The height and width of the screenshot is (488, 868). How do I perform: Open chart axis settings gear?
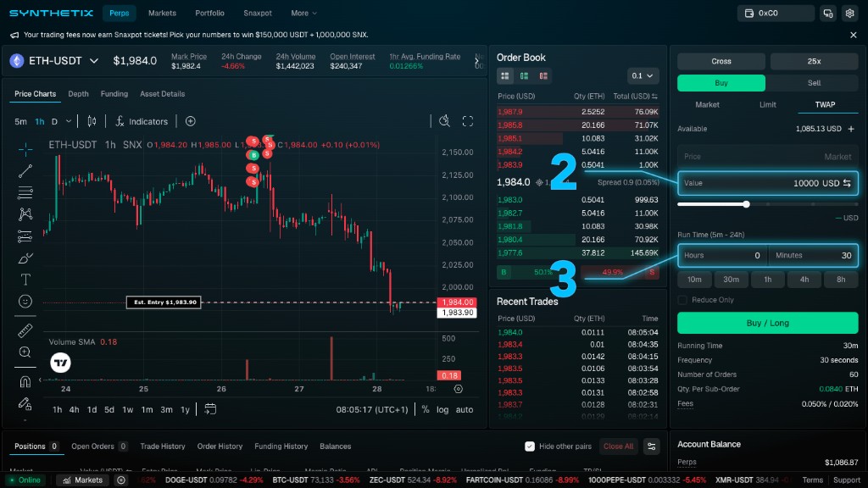459,389
